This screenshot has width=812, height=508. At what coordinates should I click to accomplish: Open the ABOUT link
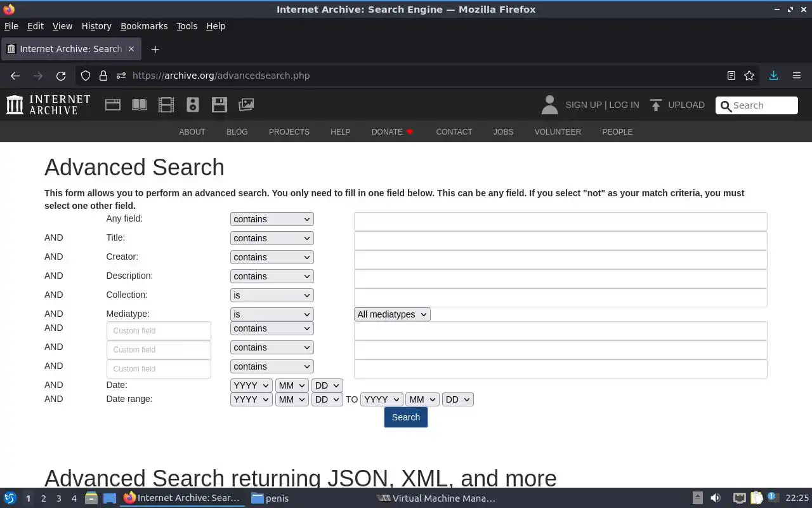click(x=192, y=132)
